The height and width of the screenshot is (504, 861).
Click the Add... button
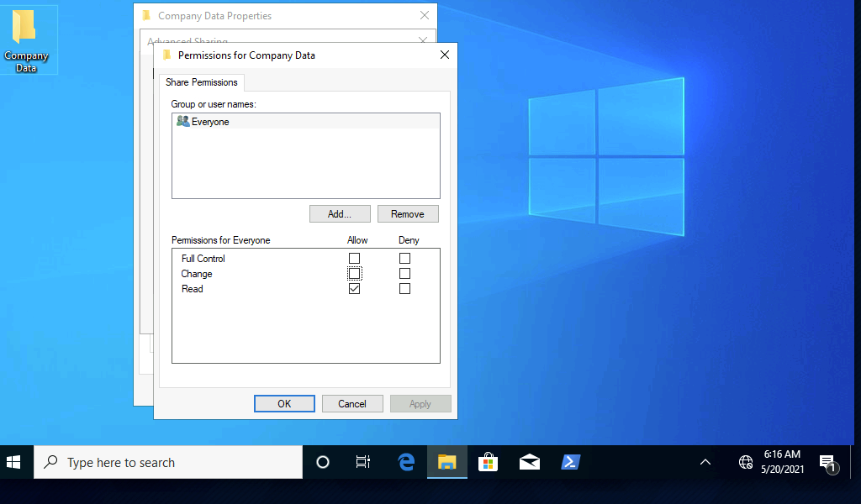pos(339,214)
